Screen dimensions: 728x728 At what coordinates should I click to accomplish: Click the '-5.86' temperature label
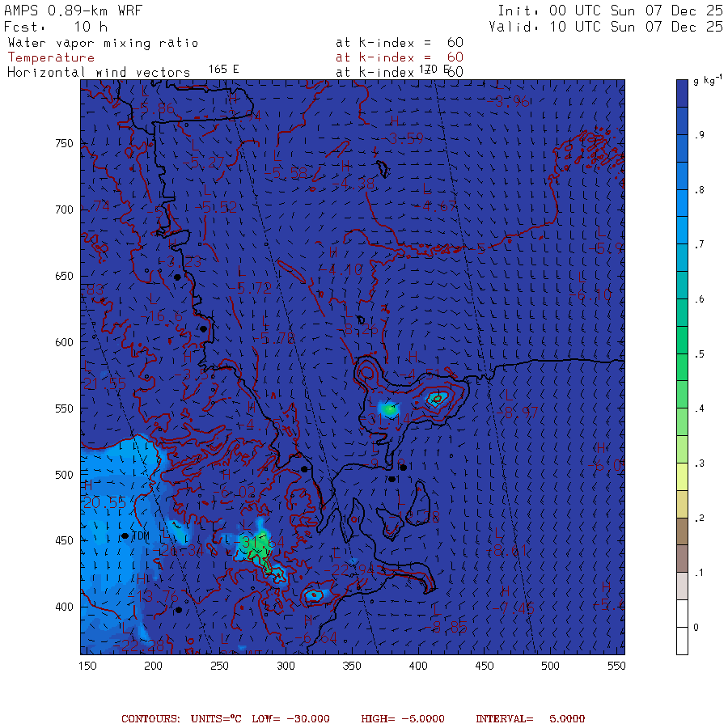(154, 108)
